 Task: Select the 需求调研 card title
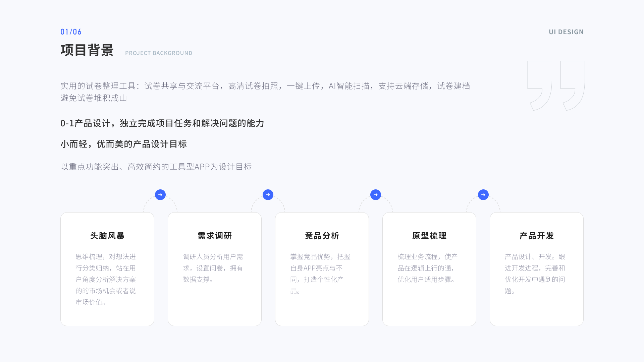[215, 236]
